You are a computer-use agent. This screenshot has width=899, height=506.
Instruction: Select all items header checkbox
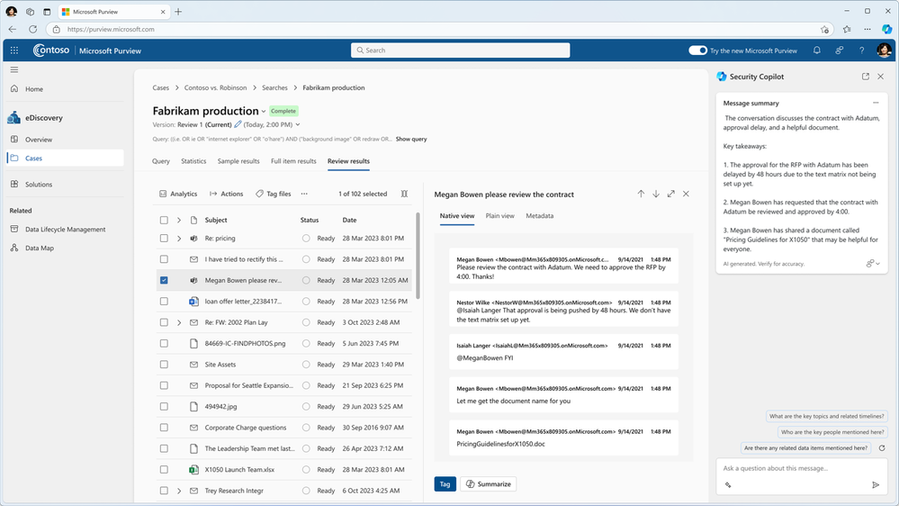coord(164,220)
